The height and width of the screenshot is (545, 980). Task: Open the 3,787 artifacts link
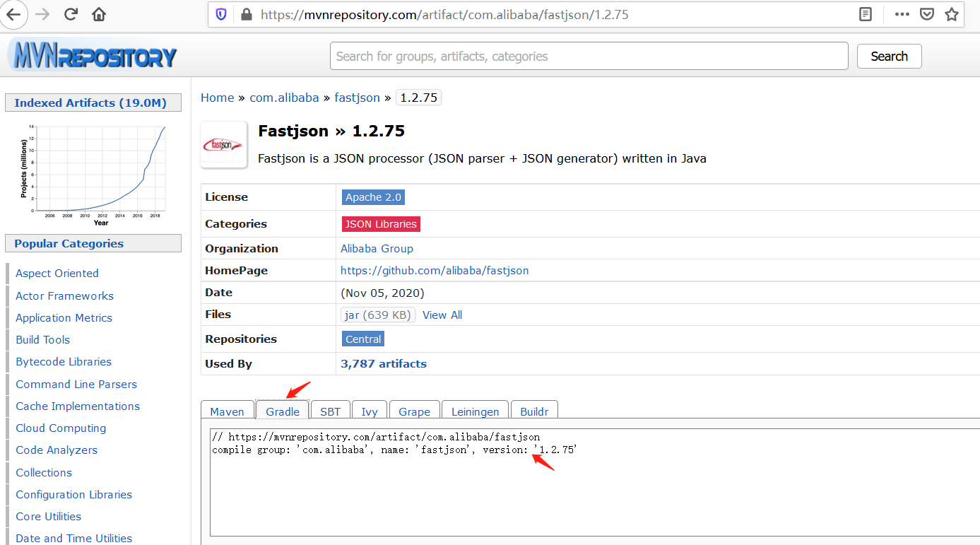click(384, 364)
